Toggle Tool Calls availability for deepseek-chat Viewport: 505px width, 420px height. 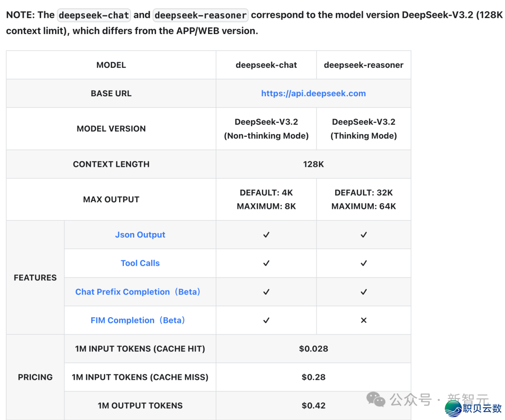266,263
